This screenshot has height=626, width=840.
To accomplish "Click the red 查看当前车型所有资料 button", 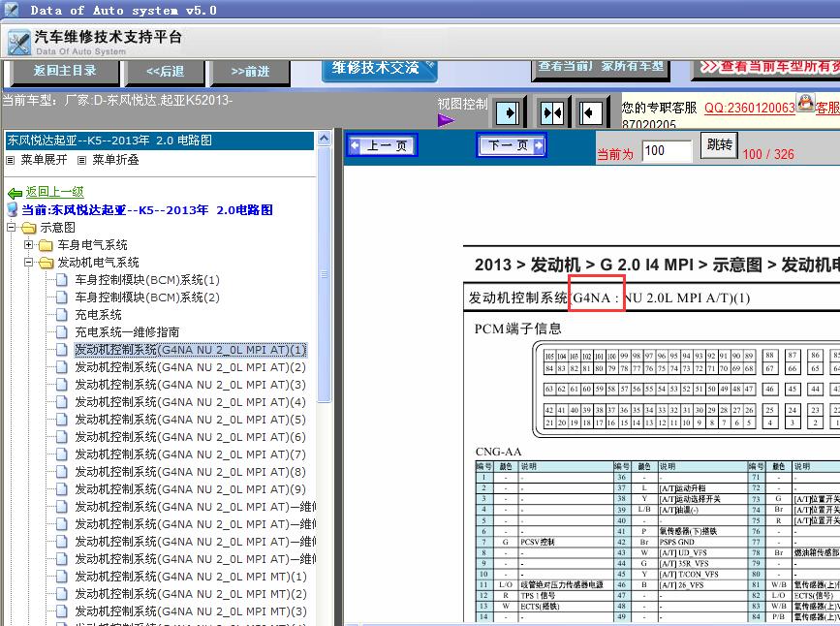I will tap(766, 68).
